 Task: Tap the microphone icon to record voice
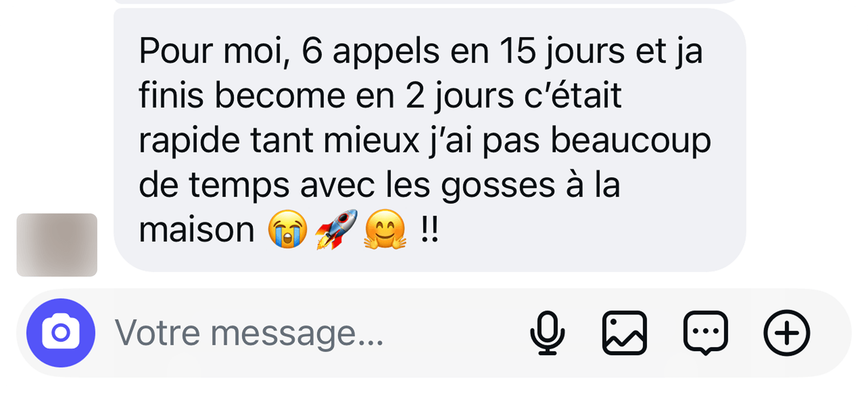pos(547,333)
